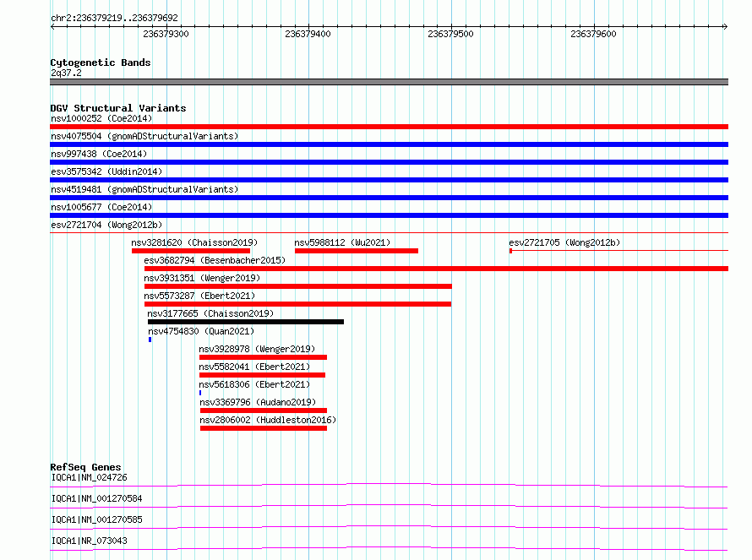Open IQCA1|NM_001270584 gene label

[x=97, y=498]
